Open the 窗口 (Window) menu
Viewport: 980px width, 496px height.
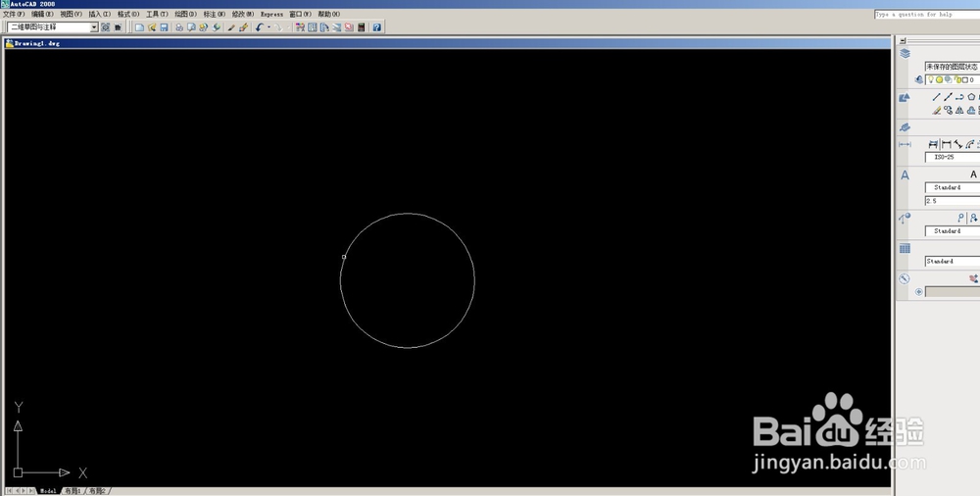point(300,14)
